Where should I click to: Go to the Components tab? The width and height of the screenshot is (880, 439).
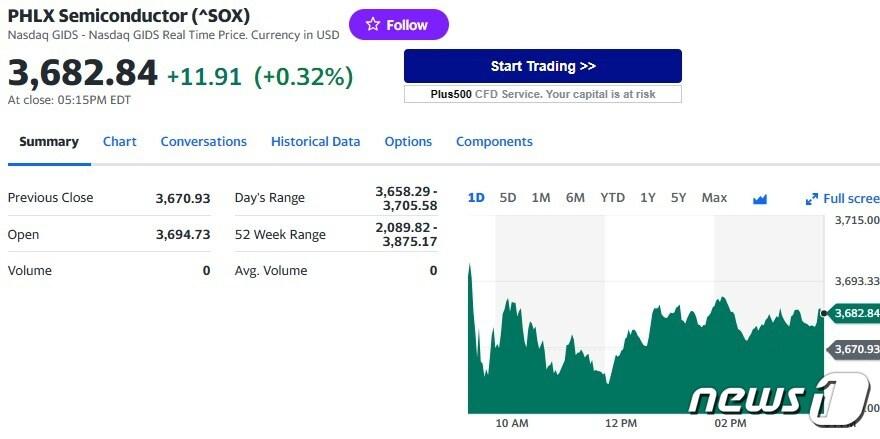(494, 141)
